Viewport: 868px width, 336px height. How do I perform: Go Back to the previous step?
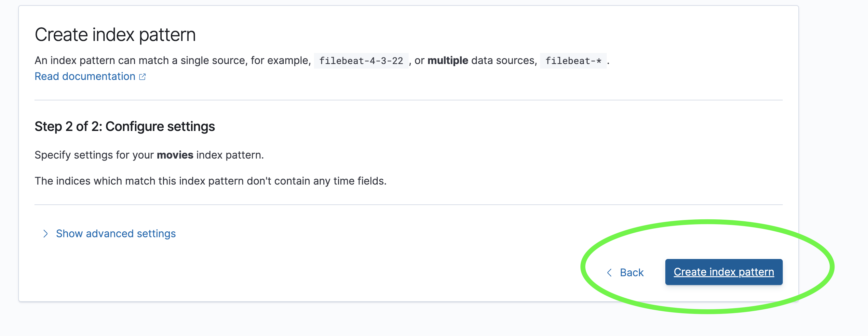[625, 272]
